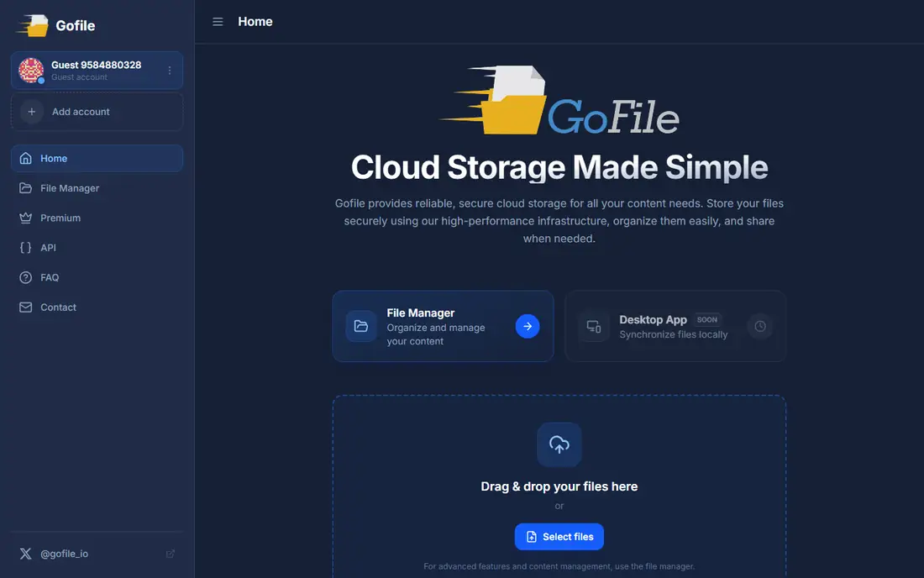Open the Premium page
This screenshot has height=578, width=924.
click(x=97, y=218)
